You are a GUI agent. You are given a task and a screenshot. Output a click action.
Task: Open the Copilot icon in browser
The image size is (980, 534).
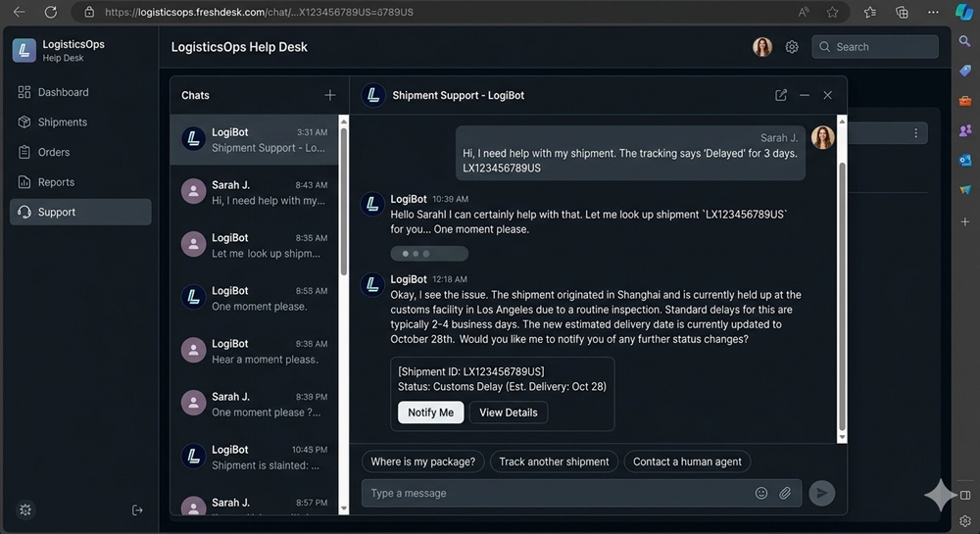click(x=964, y=12)
